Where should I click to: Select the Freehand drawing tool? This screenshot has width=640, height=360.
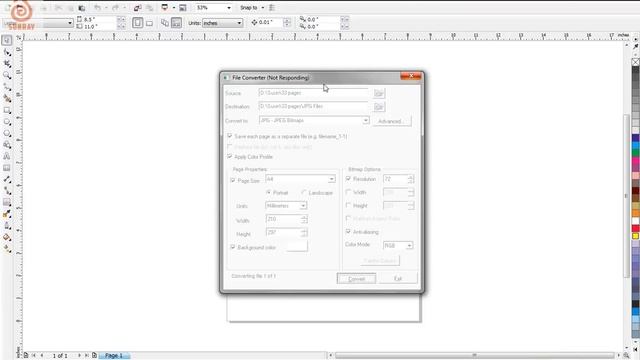[7, 87]
